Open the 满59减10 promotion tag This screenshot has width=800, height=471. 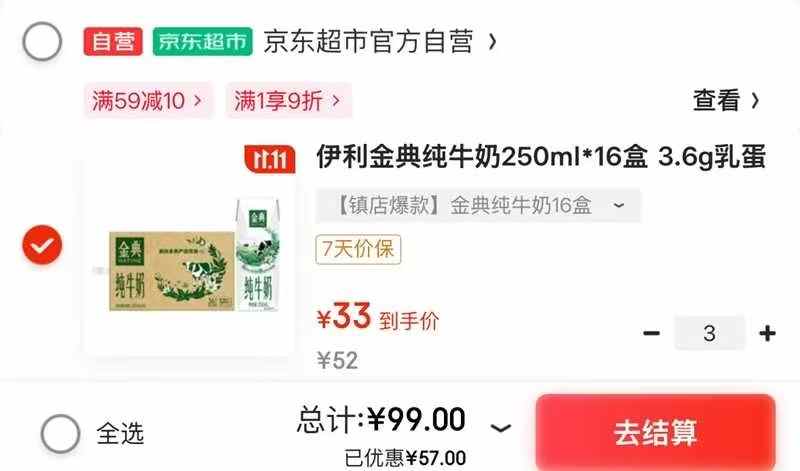(148, 101)
